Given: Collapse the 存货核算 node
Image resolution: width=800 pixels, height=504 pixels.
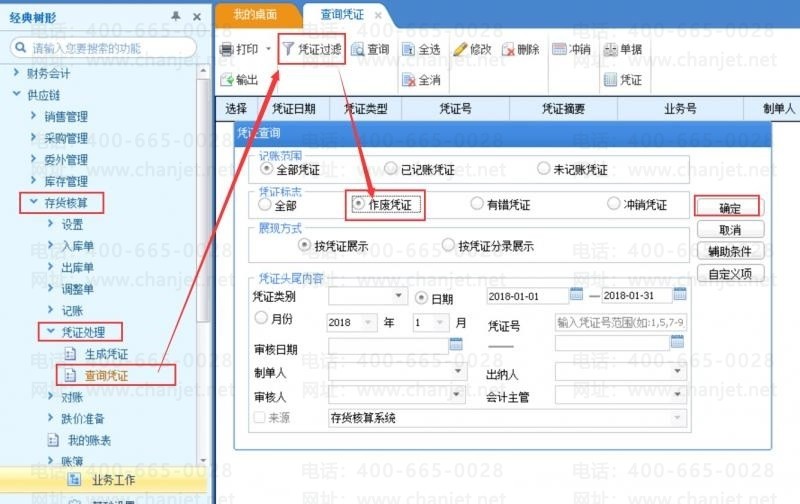Looking at the screenshot, I should 34,202.
